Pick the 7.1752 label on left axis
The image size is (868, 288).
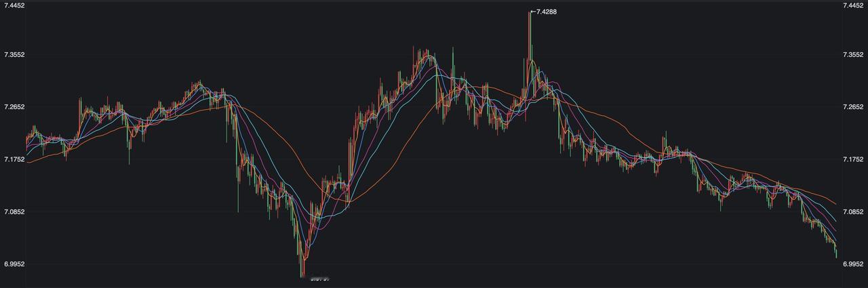[14, 159]
